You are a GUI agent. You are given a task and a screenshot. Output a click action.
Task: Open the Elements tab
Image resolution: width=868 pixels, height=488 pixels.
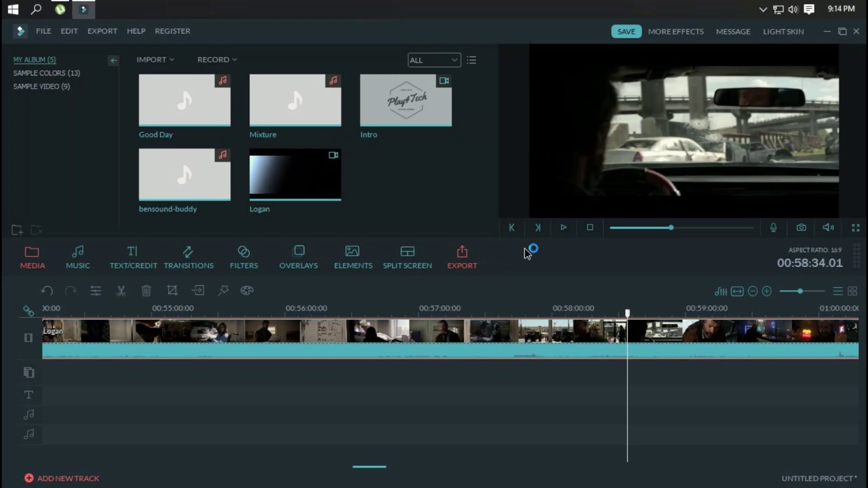click(x=353, y=258)
